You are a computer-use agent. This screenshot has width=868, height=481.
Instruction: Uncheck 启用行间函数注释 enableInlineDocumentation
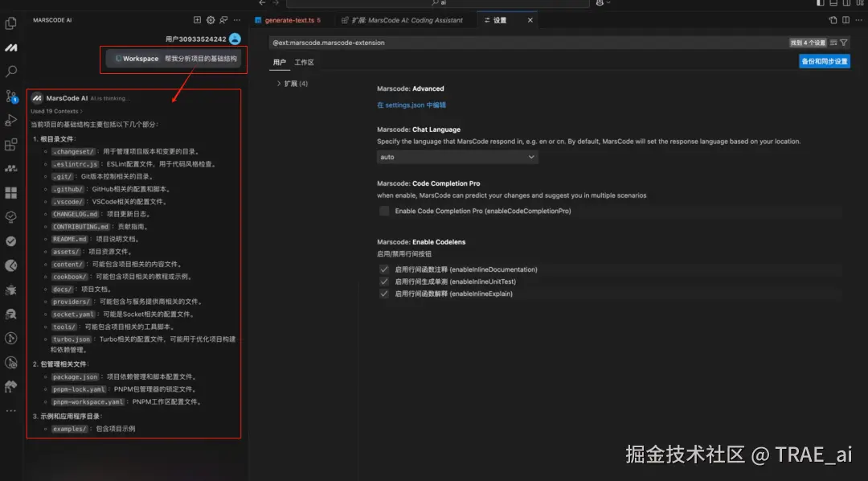384,269
